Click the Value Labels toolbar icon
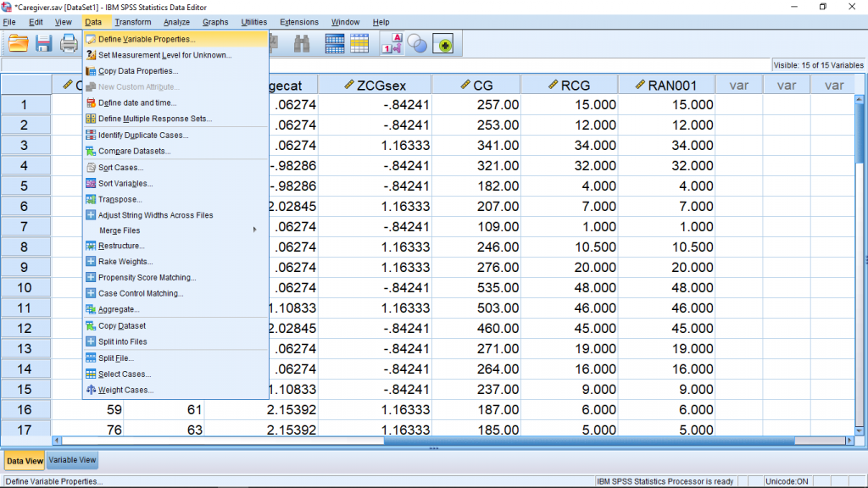Viewport: 868px width, 488px height. click(x=392, y=43)
